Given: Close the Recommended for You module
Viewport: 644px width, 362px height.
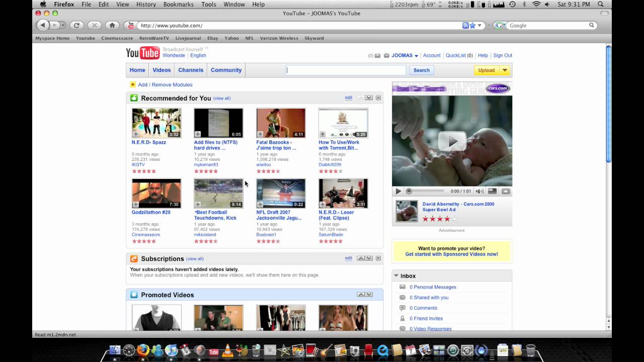Looking at the screenshot, I should click(x=378, y=98).
